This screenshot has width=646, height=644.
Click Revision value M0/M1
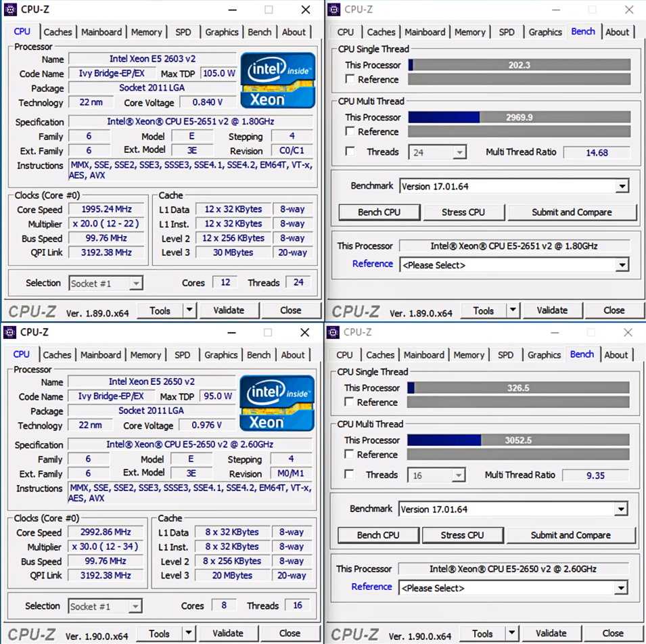click(x=291, y=474)
